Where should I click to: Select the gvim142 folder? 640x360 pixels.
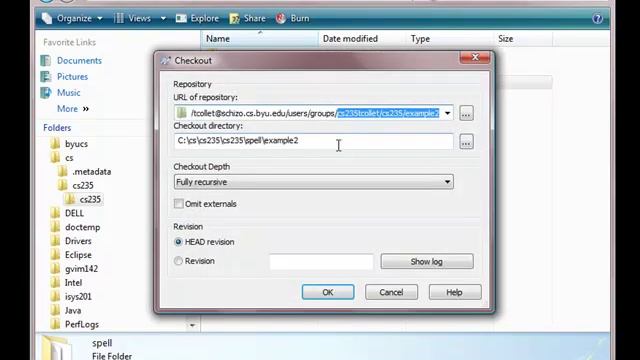[81, 269]
